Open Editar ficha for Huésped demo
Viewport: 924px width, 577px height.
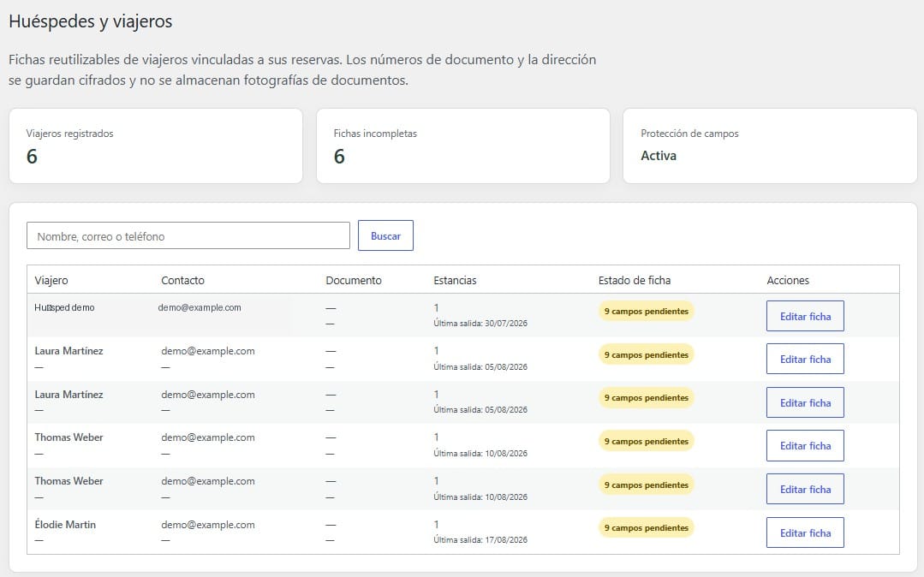point(805,316)
